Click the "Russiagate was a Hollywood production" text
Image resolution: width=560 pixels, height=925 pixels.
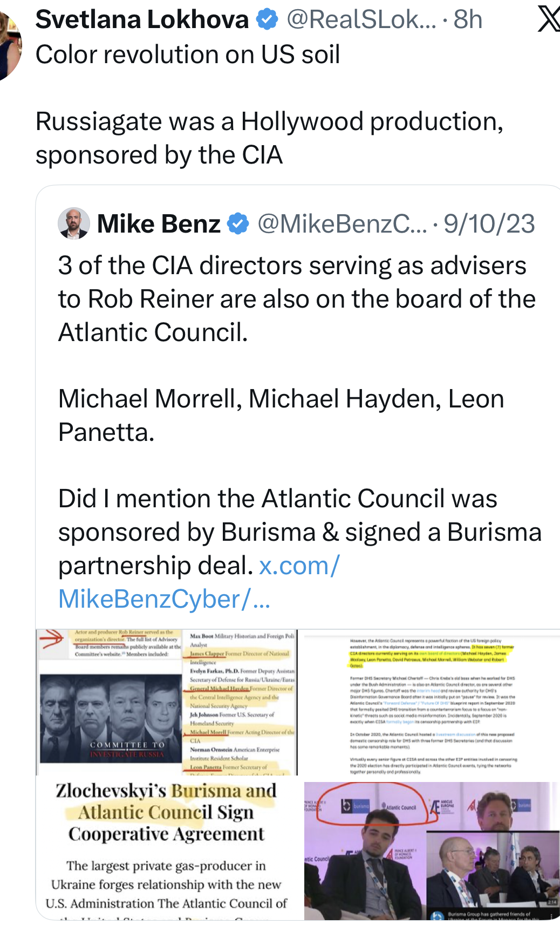pos(269,138)
